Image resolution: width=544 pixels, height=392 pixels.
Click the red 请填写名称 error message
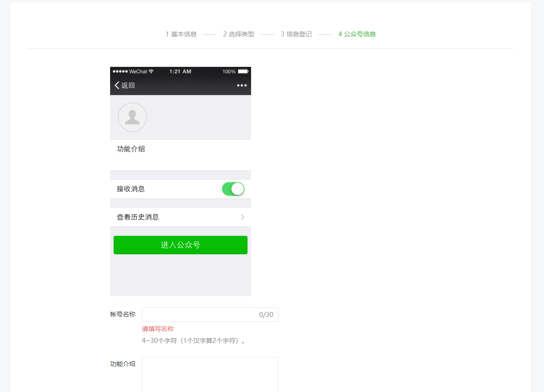click(158, 329)
